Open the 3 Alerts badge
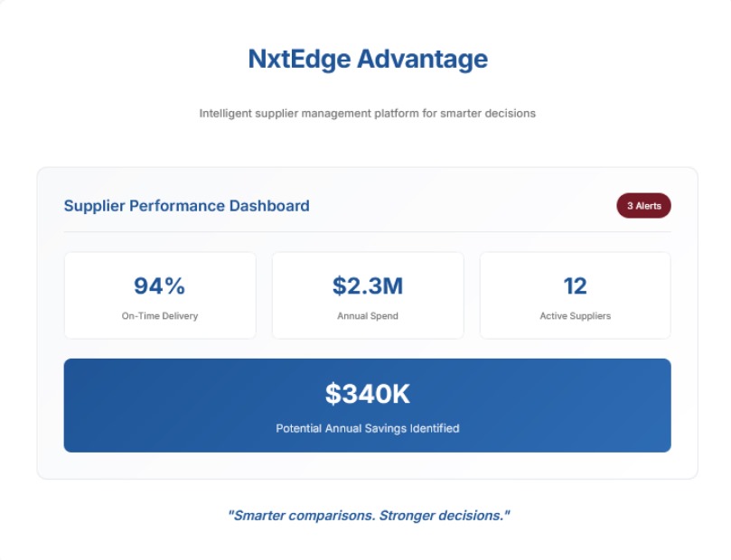 point(643,206)
